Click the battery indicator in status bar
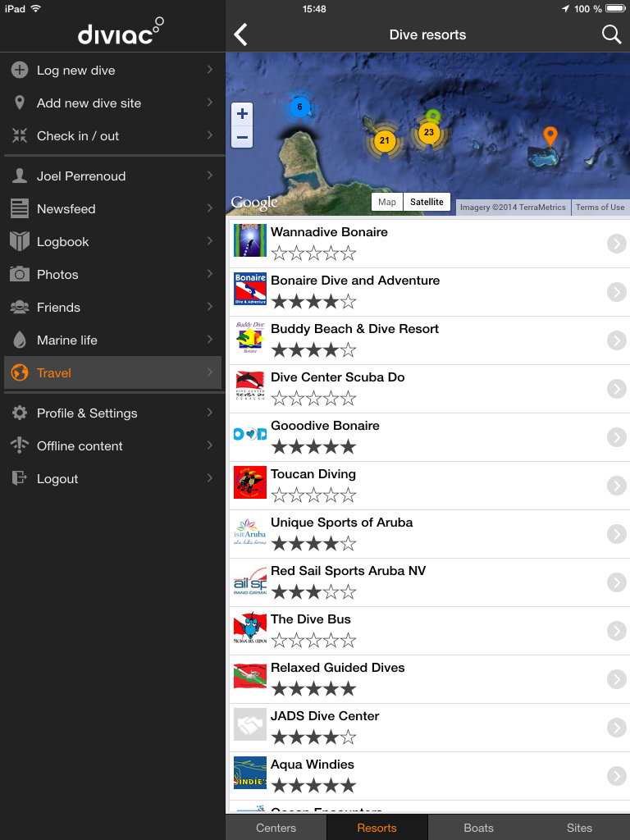630x840 pixels. pos(615,8)
